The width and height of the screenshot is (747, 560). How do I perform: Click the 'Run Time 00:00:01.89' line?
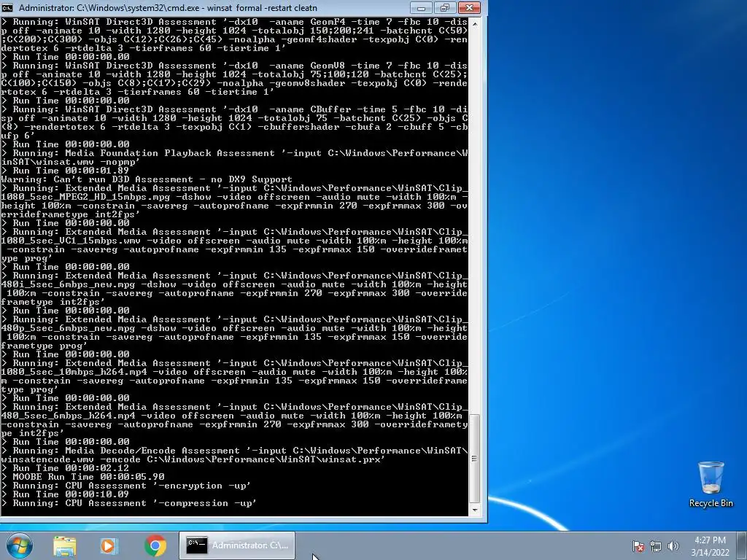pos(65,171)
